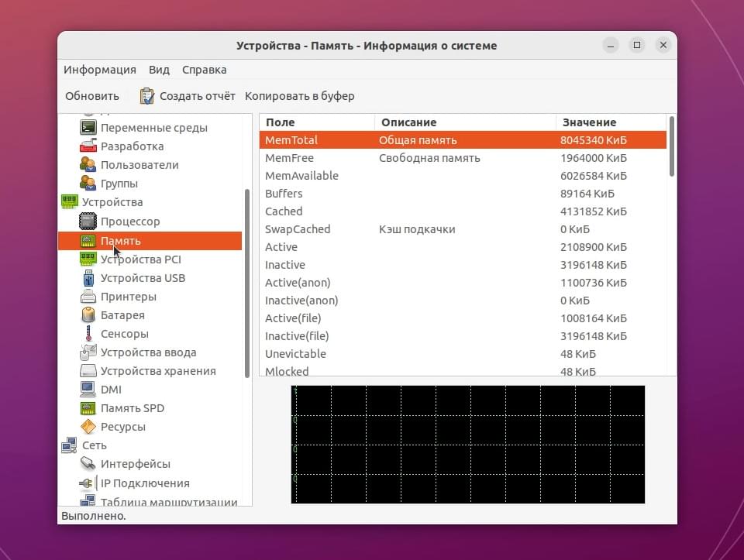This screenshot has width=744, height=560.
Task: Click the Ресурсы orange diamond icon
Action: point(88,426)
